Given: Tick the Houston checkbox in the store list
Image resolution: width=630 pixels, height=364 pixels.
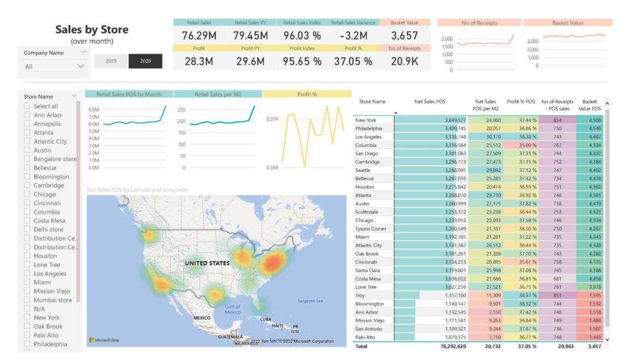Looking at the screenshot, I should (x=26, y=256).
